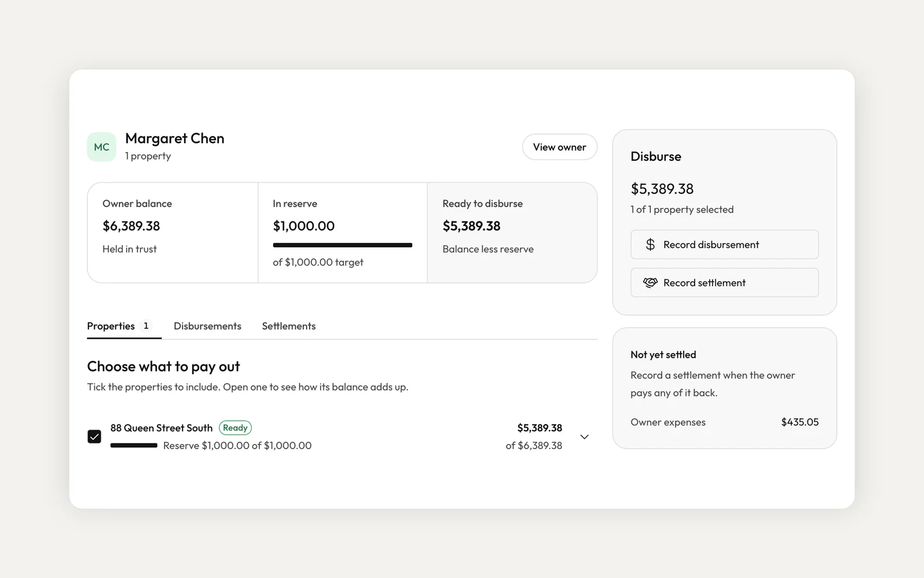Click the 88 Queen Street reserve progress bar
The image size is (924, 578).
tap(134, 446)
